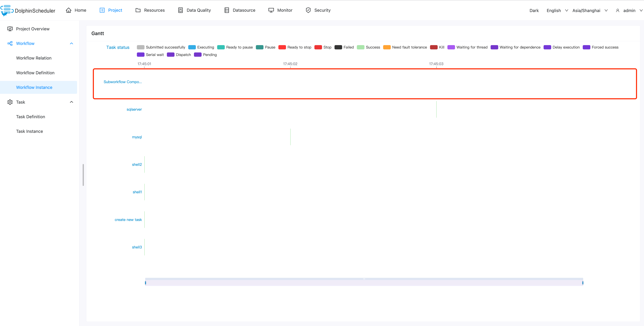Click the sqlserver task label
Viewport: 644px width, 326px height.
[x=134, y=109]
